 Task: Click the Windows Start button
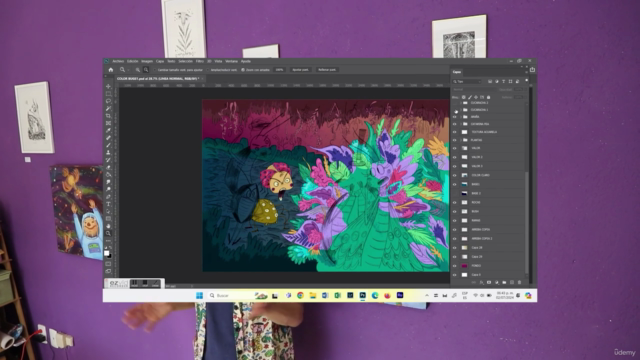click(200, 296)
